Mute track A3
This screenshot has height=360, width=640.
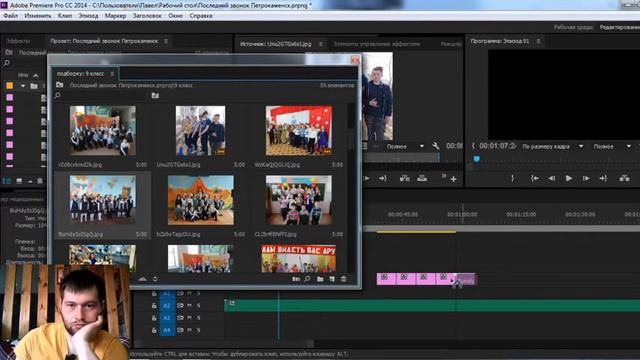(189, 318)
